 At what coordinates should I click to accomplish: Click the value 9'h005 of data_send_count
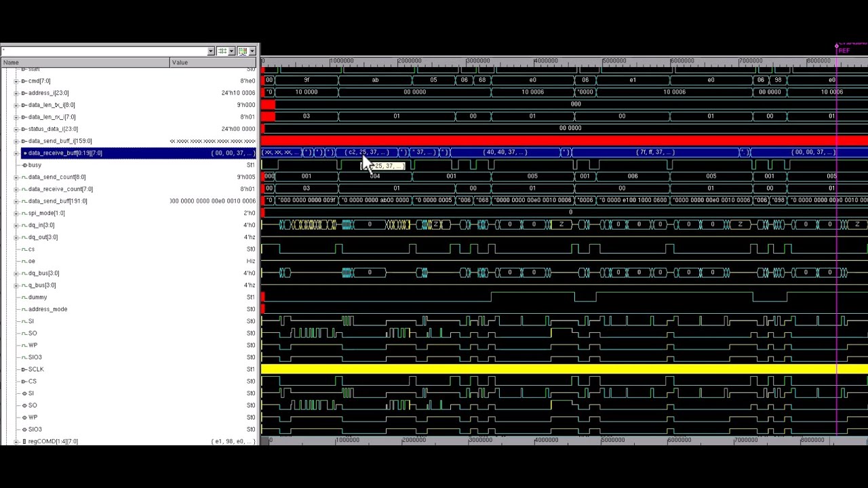pyautogui.click(x=246, y=177)
